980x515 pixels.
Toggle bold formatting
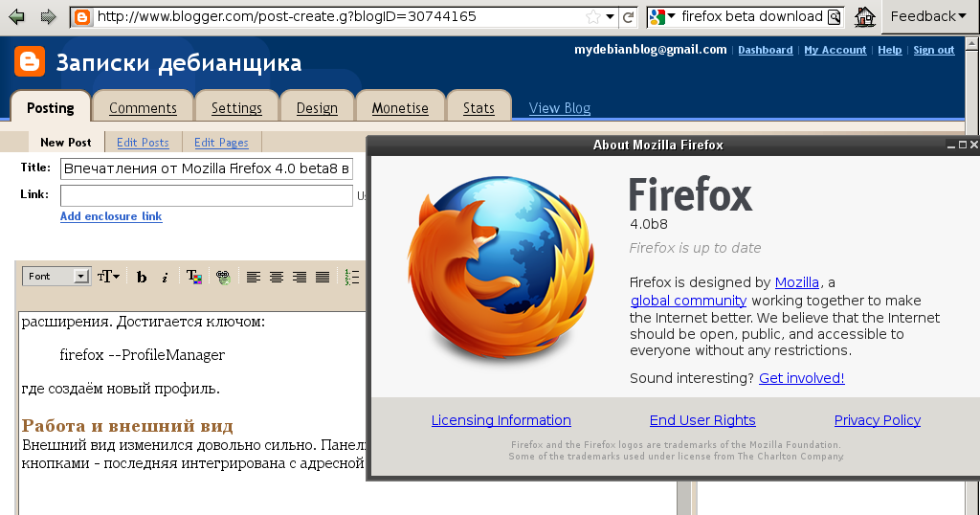click(x=142, y=277)
